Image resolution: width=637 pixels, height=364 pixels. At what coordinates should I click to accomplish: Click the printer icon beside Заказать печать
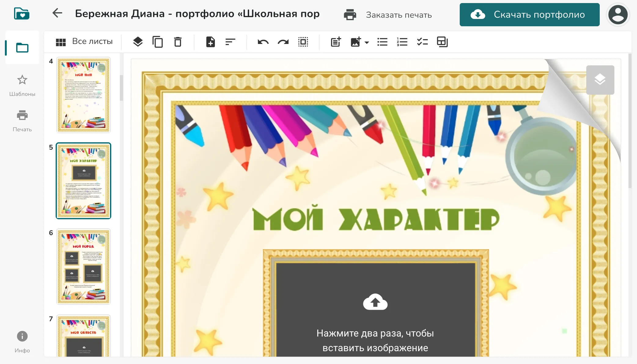click(x=350, y=15)
